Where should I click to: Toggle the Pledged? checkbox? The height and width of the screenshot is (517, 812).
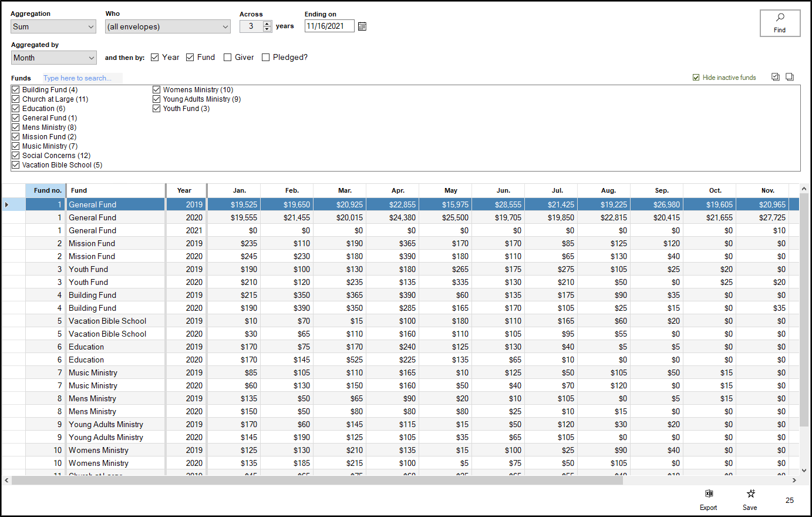point(266,58)
